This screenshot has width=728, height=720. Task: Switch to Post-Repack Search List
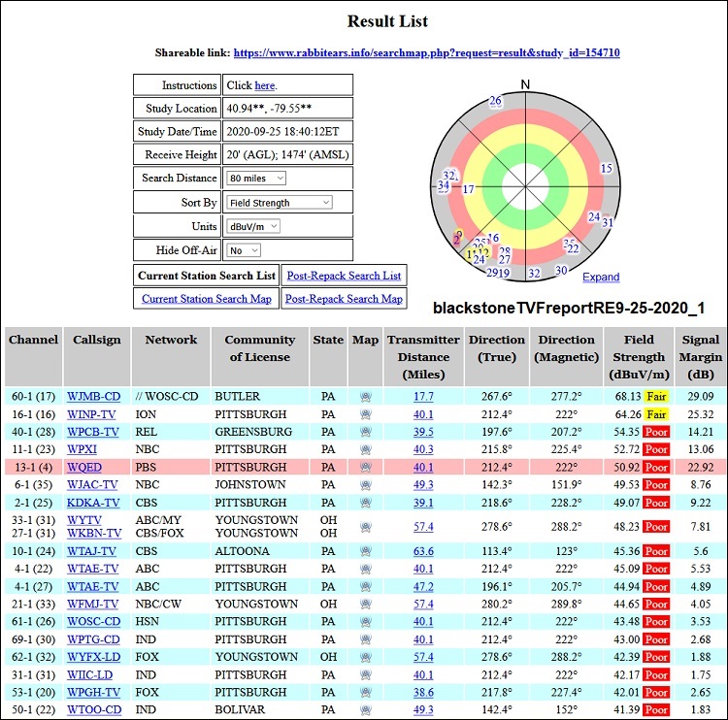pyautogui.click(x=344, y=276)
